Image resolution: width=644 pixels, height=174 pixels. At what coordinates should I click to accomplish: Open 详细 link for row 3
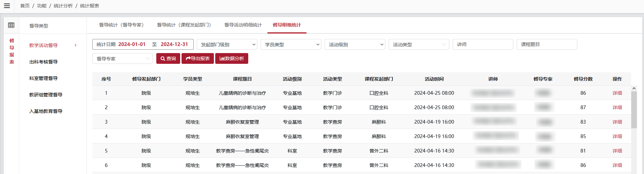pos(617,122)
